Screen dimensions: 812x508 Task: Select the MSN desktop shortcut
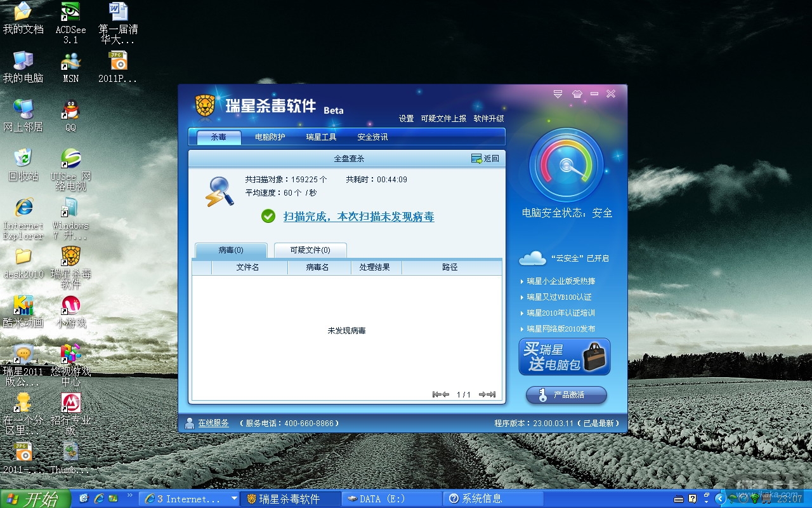pyautogui.click(x=70, y=67)
